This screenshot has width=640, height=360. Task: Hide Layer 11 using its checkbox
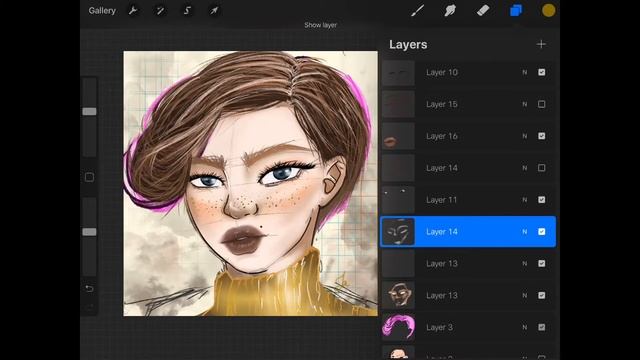tap(542, 200)
